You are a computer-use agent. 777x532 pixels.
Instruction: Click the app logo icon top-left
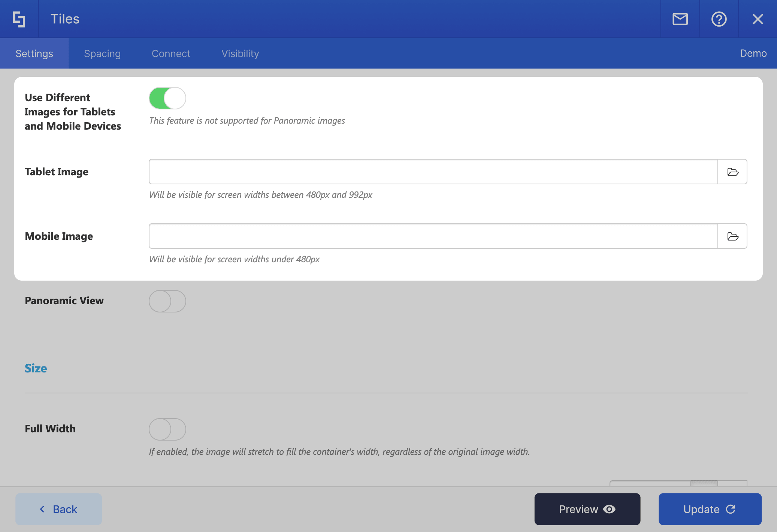tap(19, 19)
